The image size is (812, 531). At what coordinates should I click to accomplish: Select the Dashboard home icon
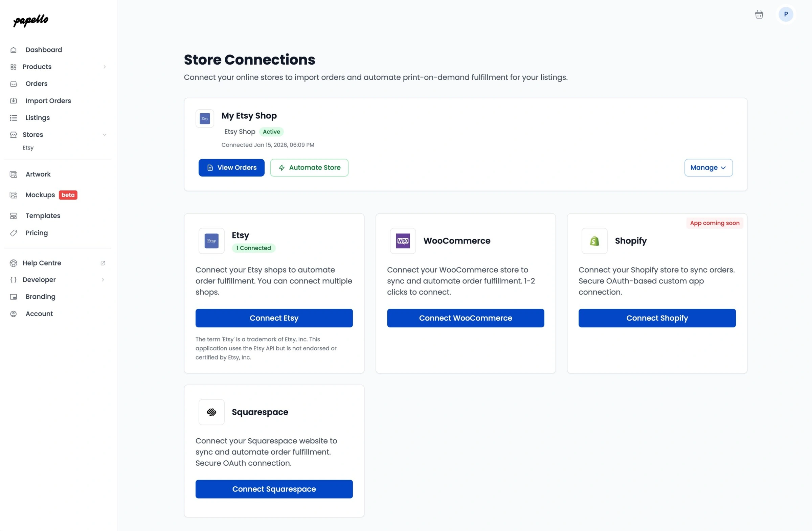pos(13,49)
